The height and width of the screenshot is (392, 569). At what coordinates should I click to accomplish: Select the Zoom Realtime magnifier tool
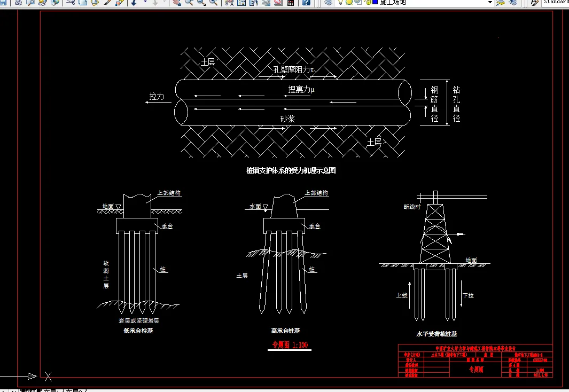[x=189, y=2]
